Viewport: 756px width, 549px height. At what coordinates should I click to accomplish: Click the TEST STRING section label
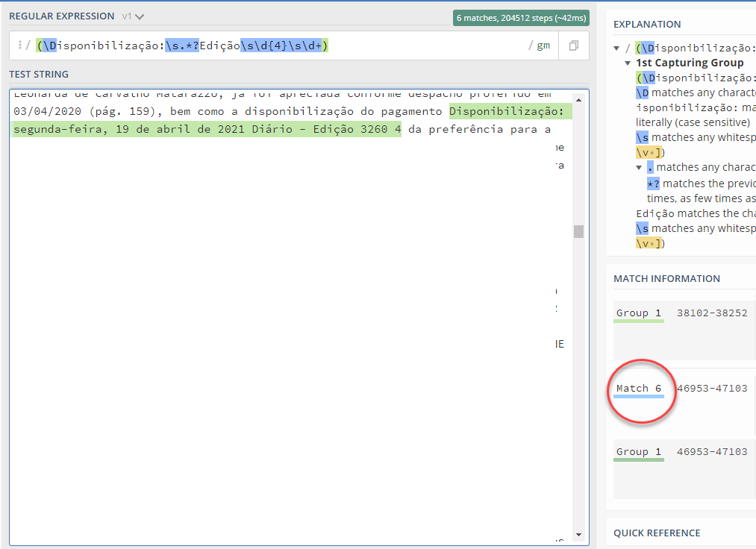click(39, 75)
